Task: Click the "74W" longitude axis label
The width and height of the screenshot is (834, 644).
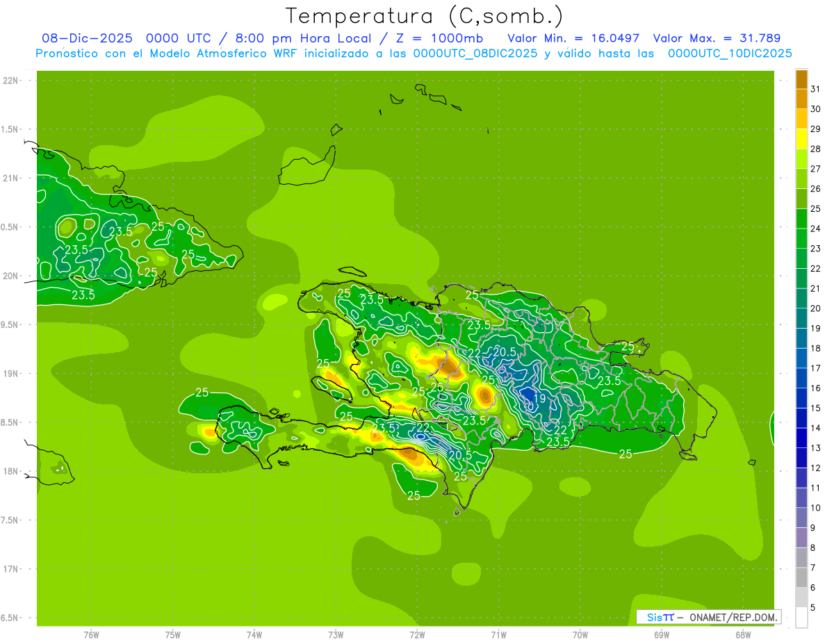Action: (x=254, y=635)
